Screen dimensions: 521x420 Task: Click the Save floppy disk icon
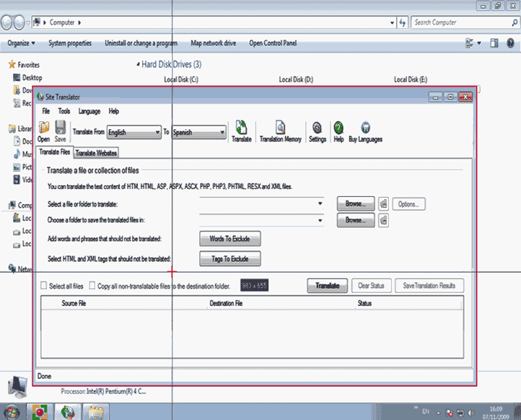[60, 128]
